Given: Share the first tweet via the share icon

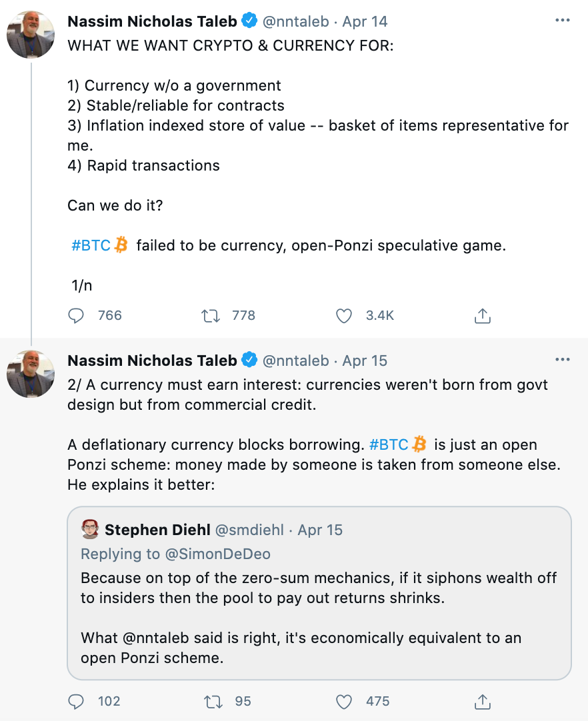Looking at the screenshot, I should click(x=482, y=315).
